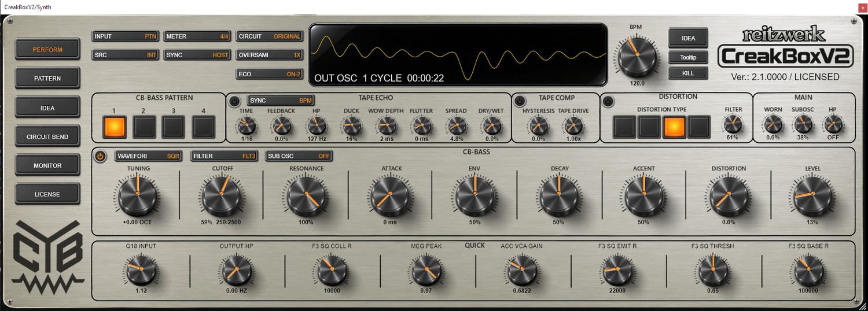
Task: Toggle the Tape Echo power button
Action: [x=234, y=102]
